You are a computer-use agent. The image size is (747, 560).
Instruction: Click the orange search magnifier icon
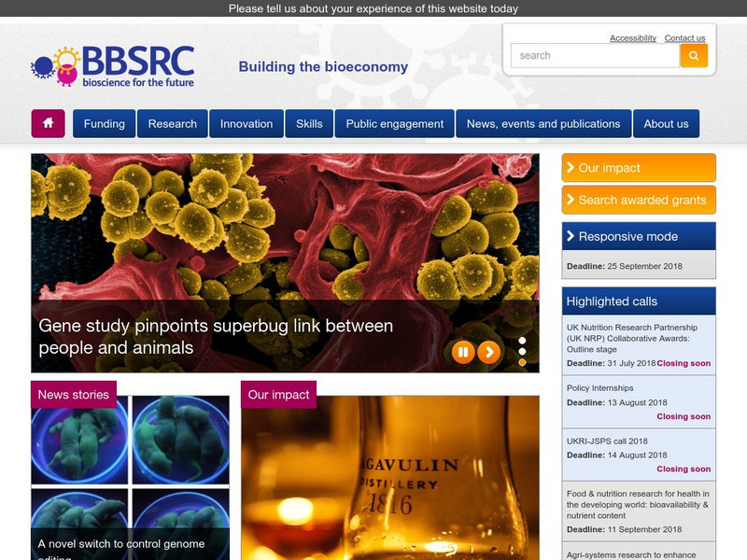tap(694, 56)
